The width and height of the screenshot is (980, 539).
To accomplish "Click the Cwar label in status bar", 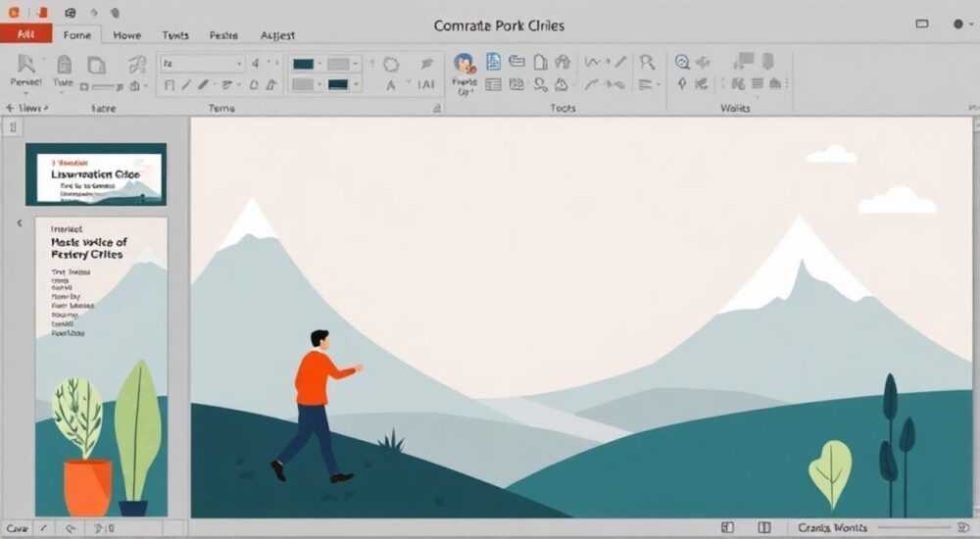I will pos(17,528).
